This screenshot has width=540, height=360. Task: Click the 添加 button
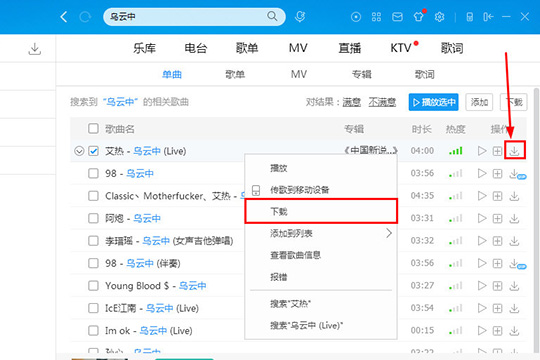coord(479,102)
